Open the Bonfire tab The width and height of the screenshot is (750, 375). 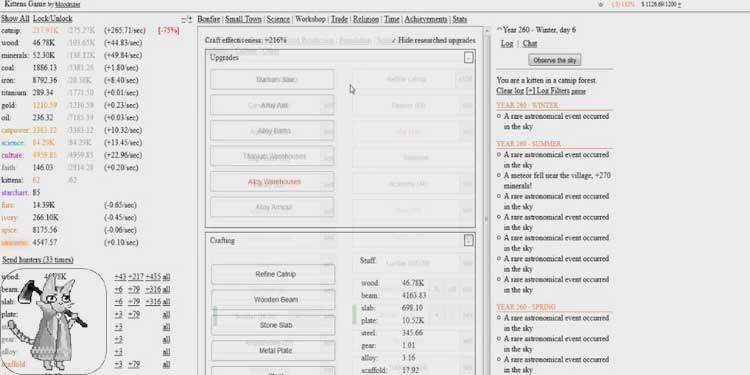click(209, 19)
